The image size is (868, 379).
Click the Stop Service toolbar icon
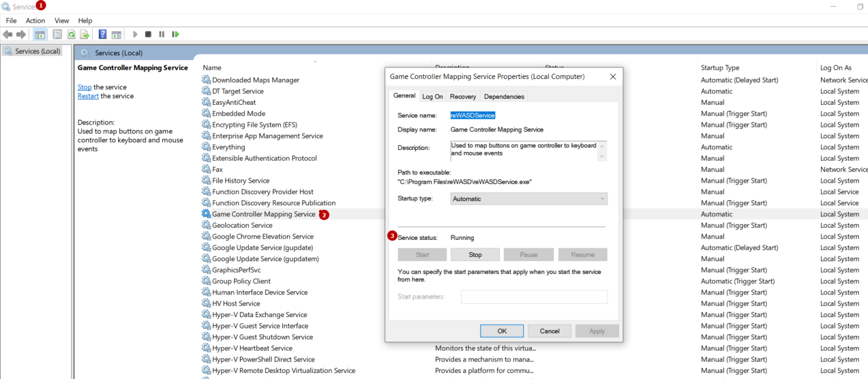[x=148, y=34]
